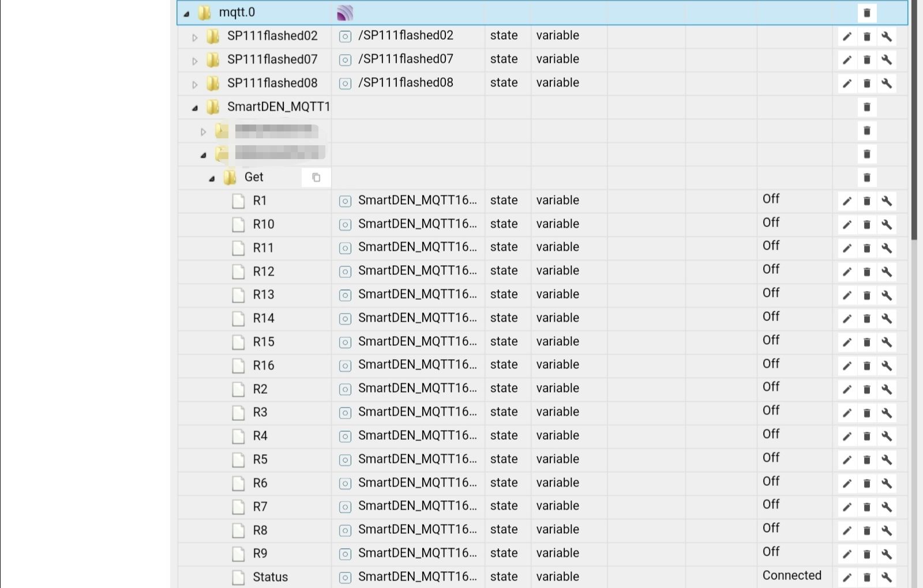Open settings wrench for R2
This screenshot has height=588, width=923.
tap(887, 389)
